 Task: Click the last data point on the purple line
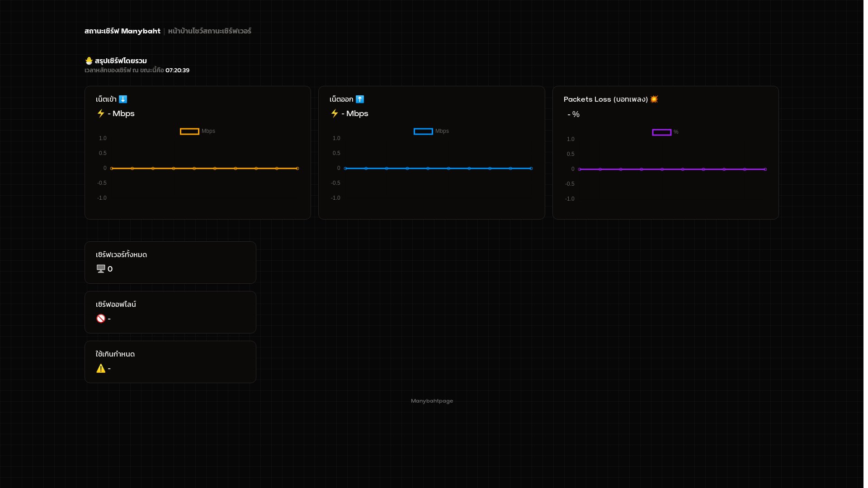(765, 169)
